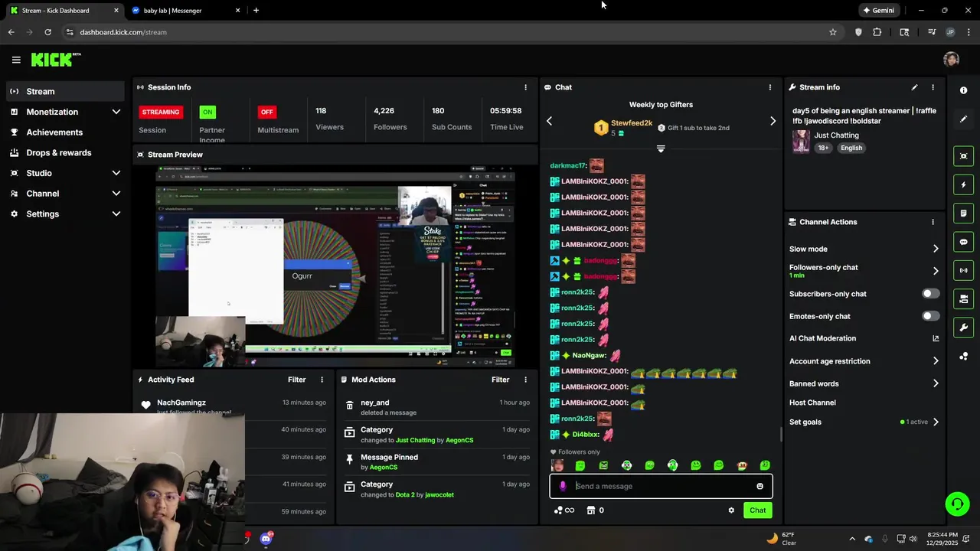Reload the page
This screenshot has width=980, height=551.
(47, 32)
